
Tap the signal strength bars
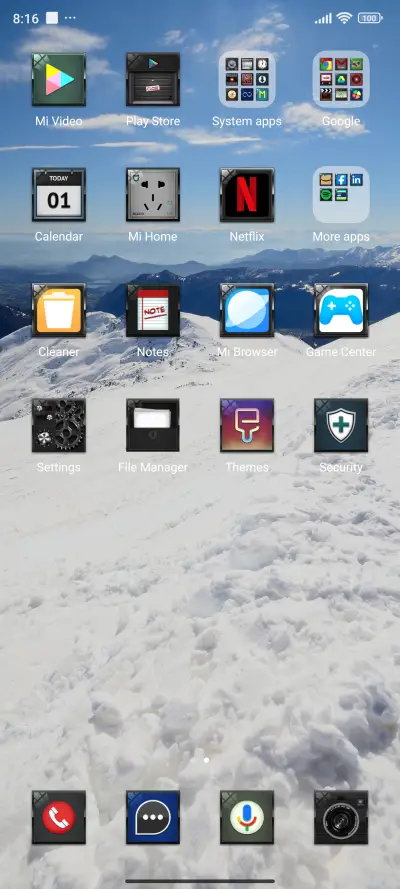tap(323, 19)
